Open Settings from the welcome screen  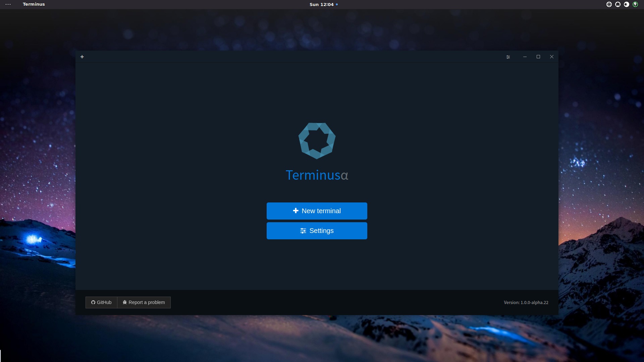pyautogui.click(x=317, y=231)
